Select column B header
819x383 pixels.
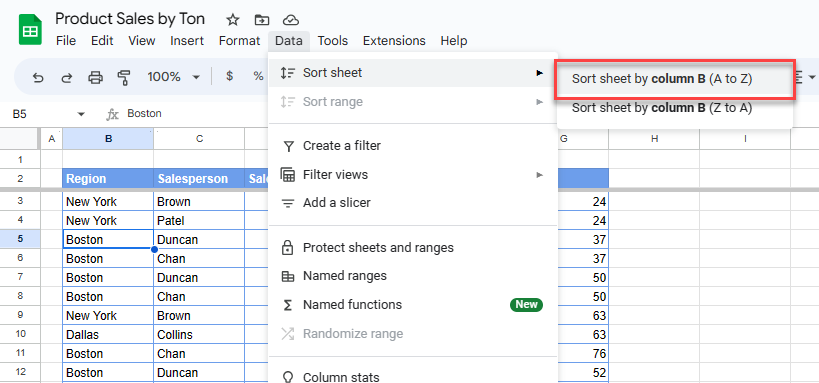(108, 139)
